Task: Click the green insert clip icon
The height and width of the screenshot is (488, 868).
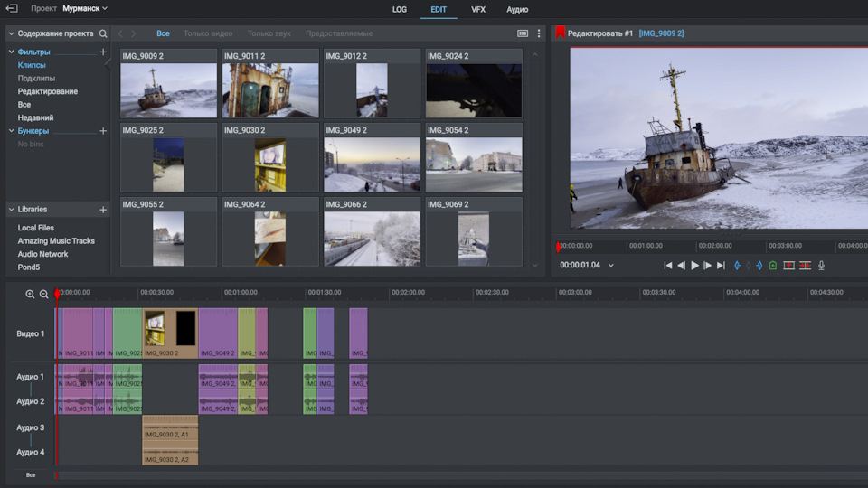Action: tap(773, 266)
